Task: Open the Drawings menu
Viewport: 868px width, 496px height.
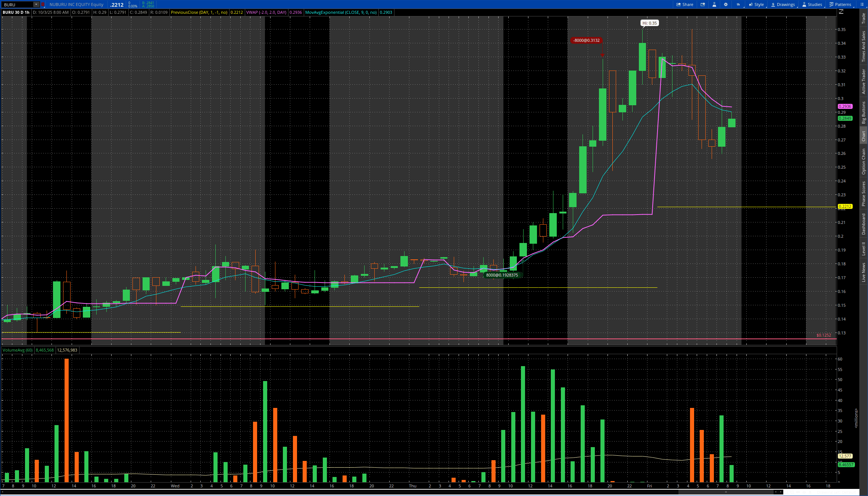Action: click(783, 4)
